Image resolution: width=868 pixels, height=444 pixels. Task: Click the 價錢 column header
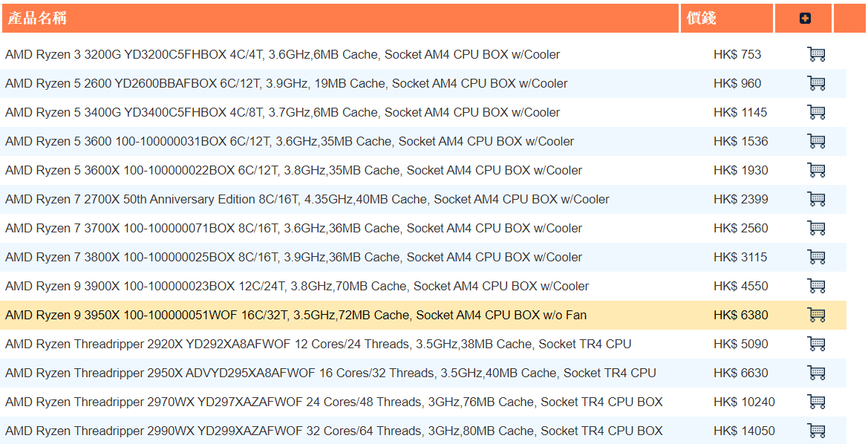pos(702,18)
